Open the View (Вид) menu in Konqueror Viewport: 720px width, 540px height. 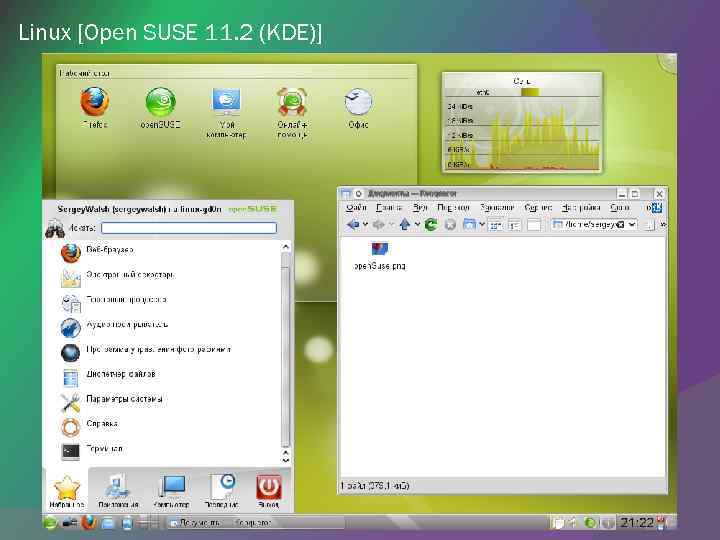pyautogui.click(x=420, y=208)
